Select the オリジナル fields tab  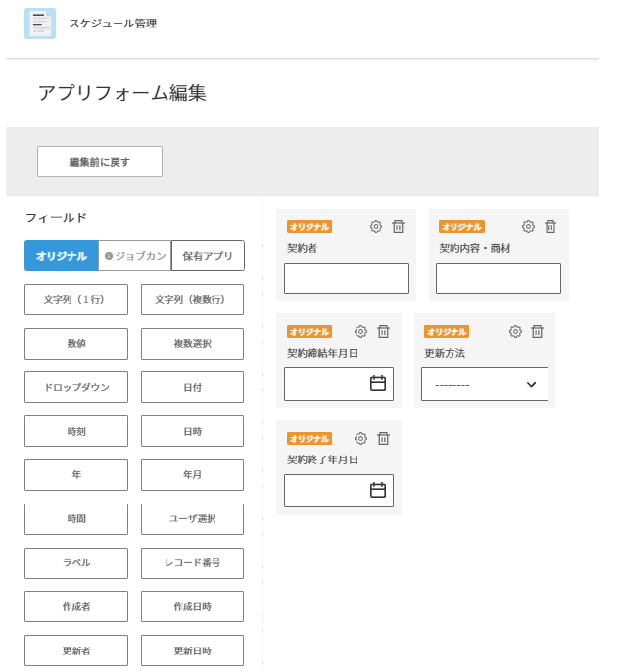(x=62, y=256)
